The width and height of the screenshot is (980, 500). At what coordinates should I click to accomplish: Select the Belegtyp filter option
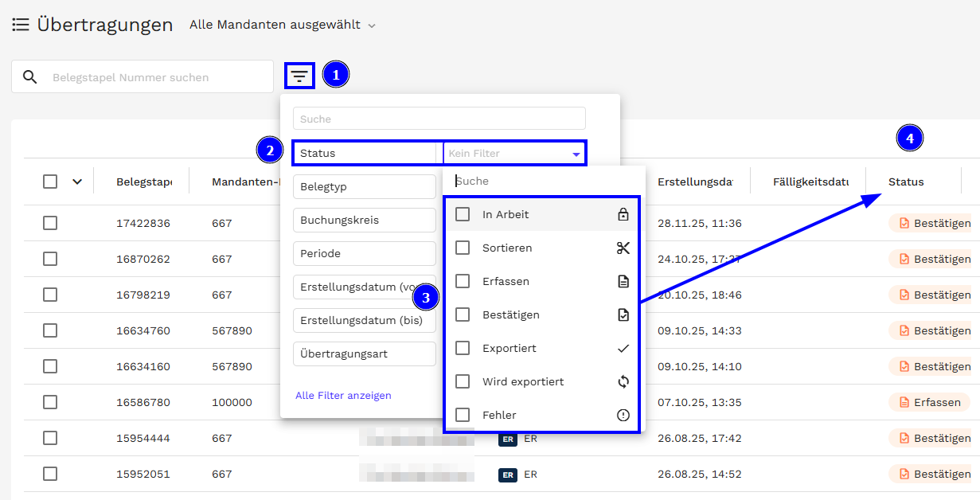pyautogui.click(x=364, y=187)
